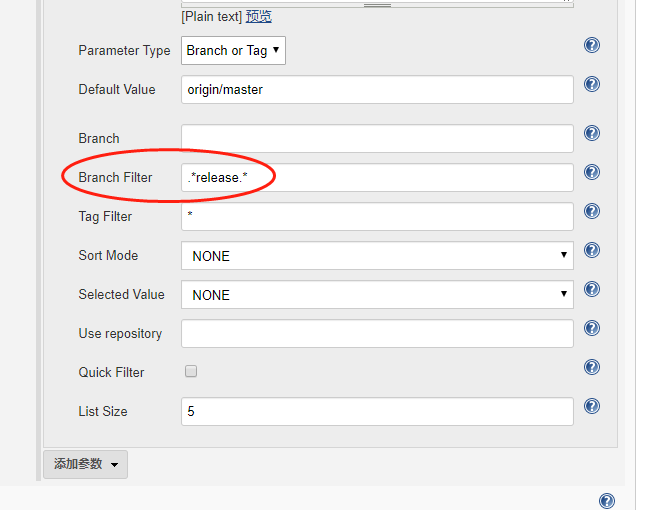Viewport: 661px width, 510px height.
Task: Follow the 预览 preview link
Action: pyautogui.click(x=259, y=16)
